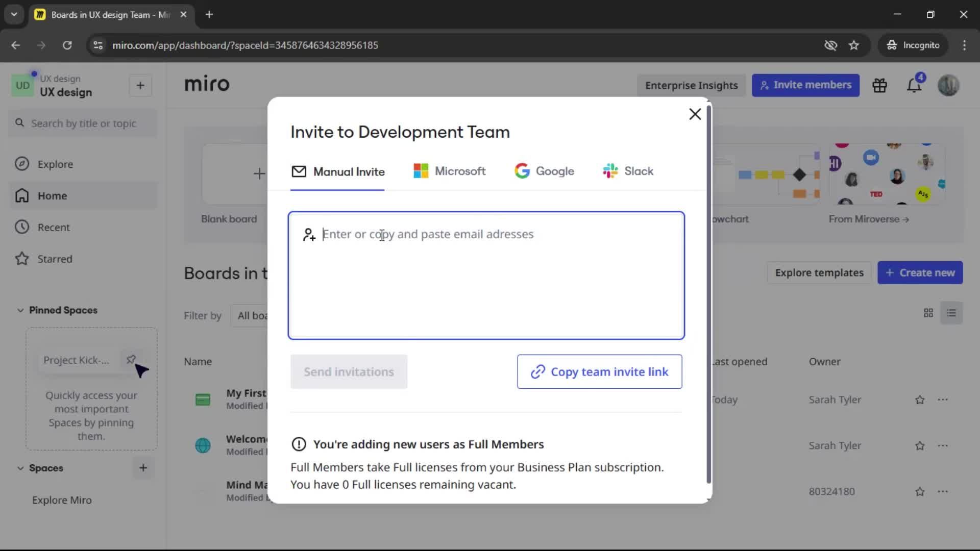The image size is (980, 551).
Task: Focus the email addresses input field
Action: coord(486,275)
